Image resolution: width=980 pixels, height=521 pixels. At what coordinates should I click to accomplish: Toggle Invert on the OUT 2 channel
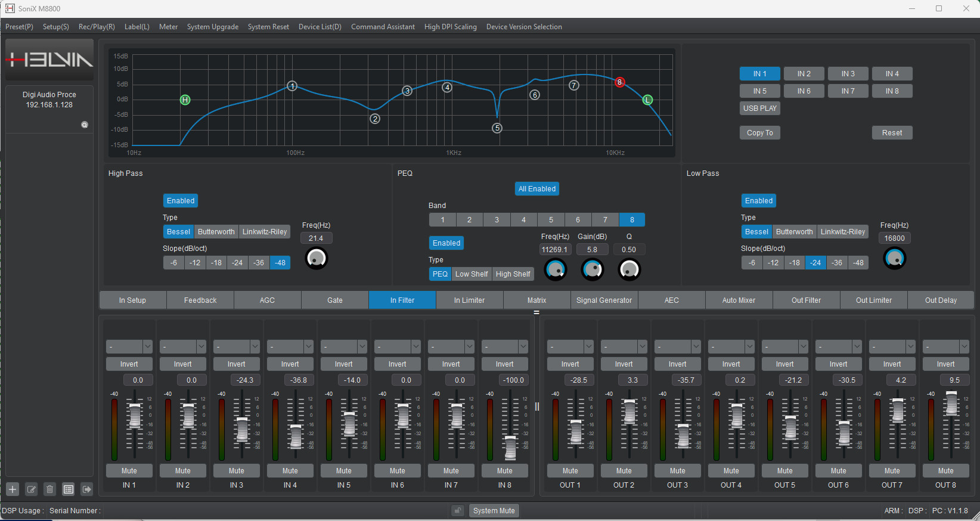(x=624, y=364)
